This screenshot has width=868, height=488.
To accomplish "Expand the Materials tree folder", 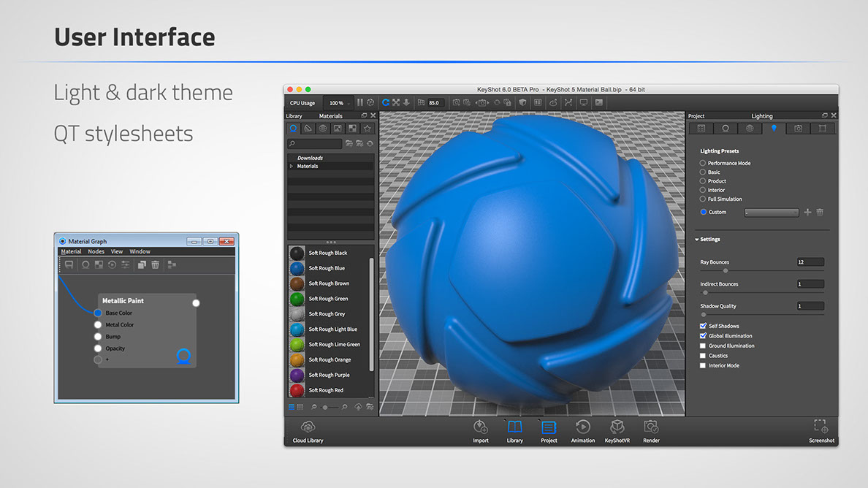I will point(292,167).
